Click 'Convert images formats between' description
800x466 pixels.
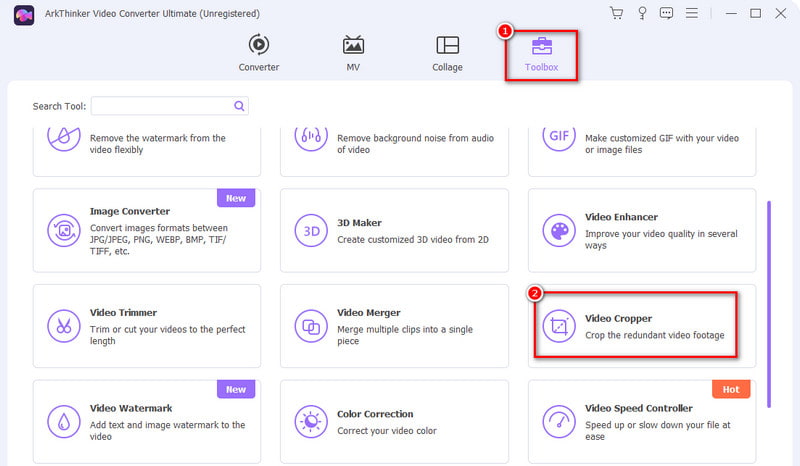pyautogui.click(x=159, y=239)
